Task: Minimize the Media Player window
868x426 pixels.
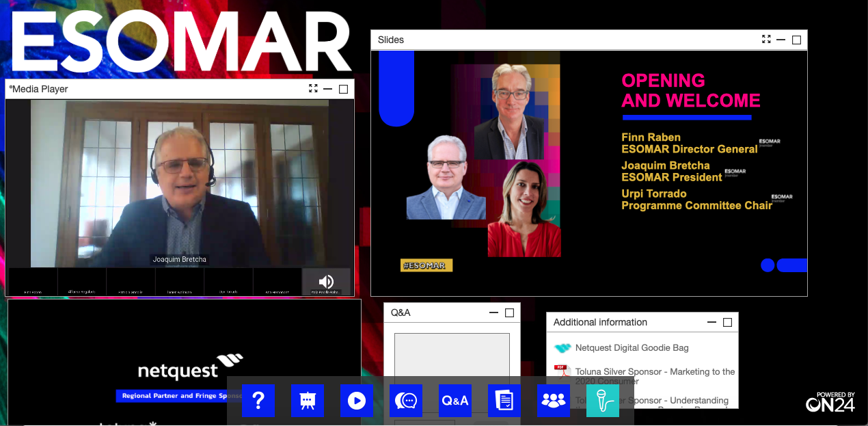Action: [328, 89]
